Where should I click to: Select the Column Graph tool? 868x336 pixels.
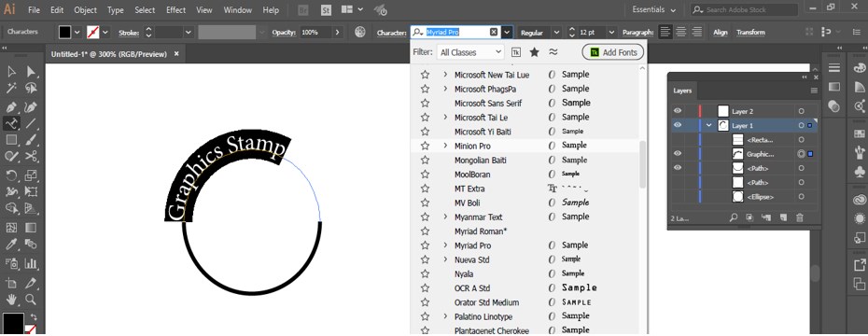point(31,263)
